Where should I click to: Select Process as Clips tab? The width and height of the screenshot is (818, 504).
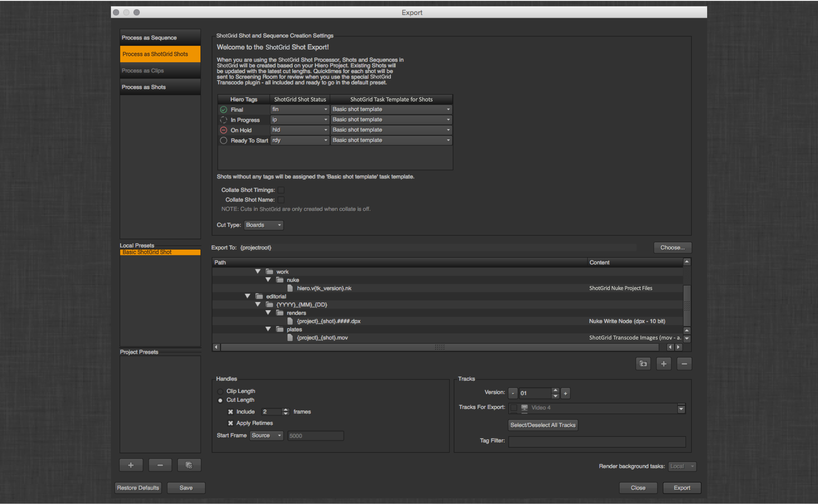pyautogui.click(x=161, y=71)
